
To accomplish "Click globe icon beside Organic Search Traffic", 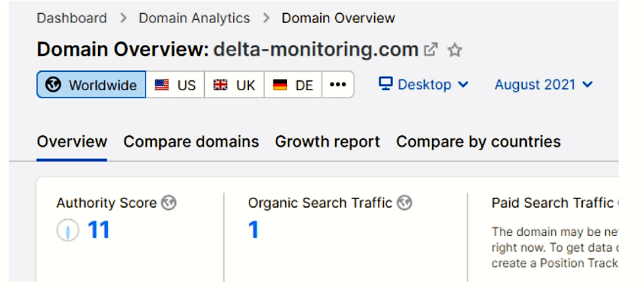I will 404,203.
